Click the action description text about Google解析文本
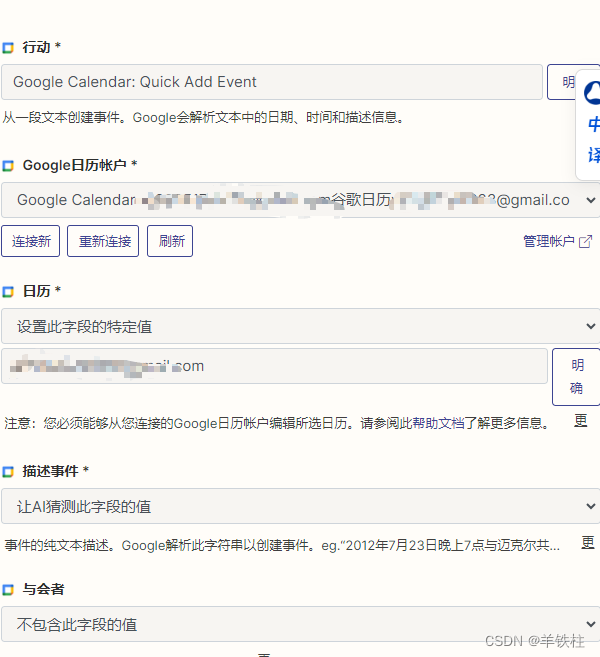This screenshot has height=657, width=600. click(x=204, y=117)
